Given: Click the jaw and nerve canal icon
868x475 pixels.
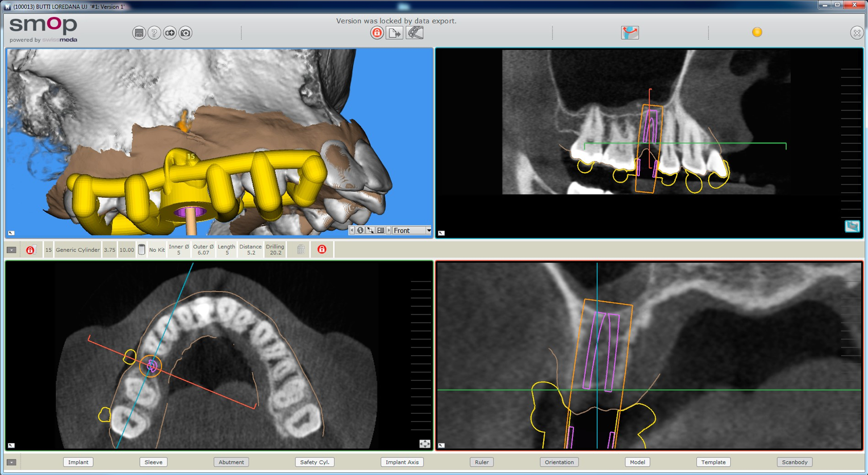Looking at the screenshot, I should coord(630,33).
